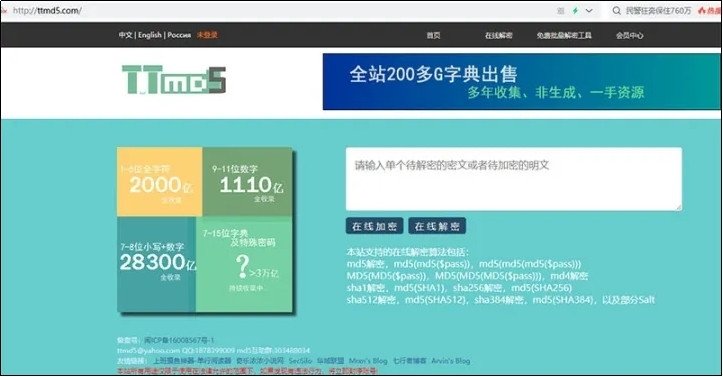Click the magnifier search icon
The height and width of the screenshot is (377, 723).
[x=616, y=11]
